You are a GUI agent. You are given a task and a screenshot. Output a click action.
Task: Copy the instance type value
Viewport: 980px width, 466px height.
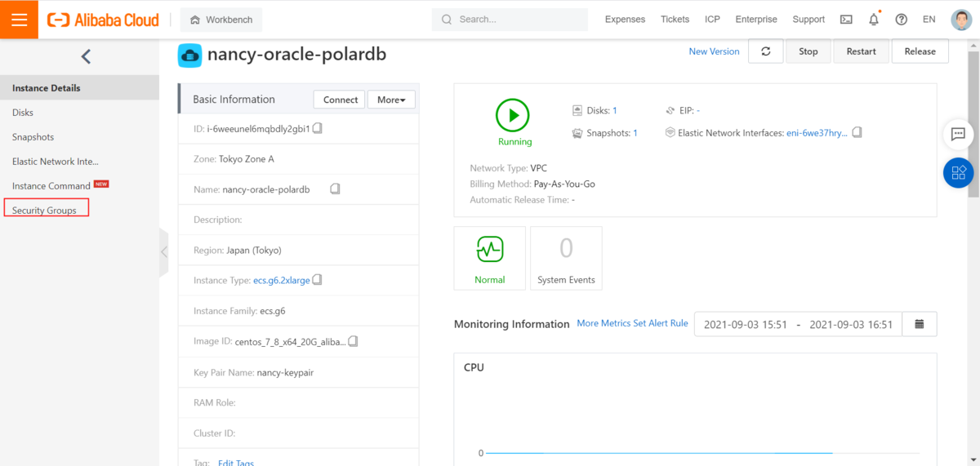point(318,280)
